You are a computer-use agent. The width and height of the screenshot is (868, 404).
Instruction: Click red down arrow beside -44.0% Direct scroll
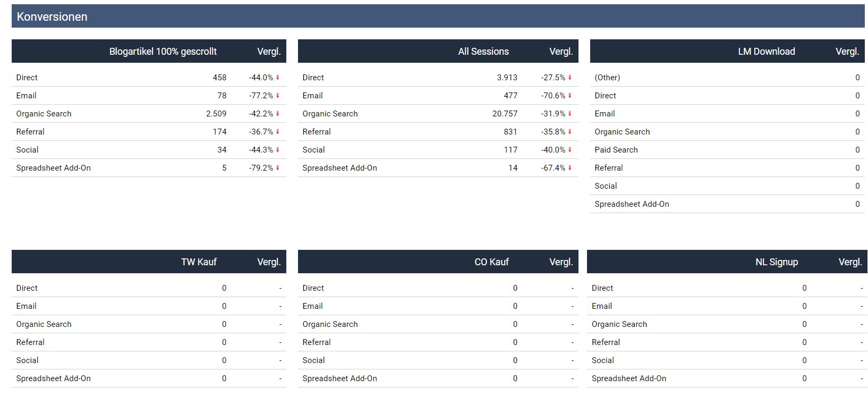coord(277,78)
